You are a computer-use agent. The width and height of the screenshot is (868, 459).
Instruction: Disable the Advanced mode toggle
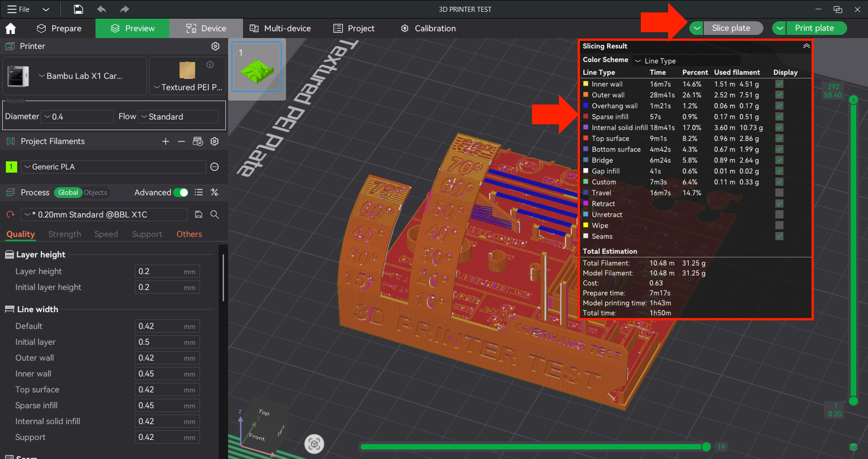(181, 192)
